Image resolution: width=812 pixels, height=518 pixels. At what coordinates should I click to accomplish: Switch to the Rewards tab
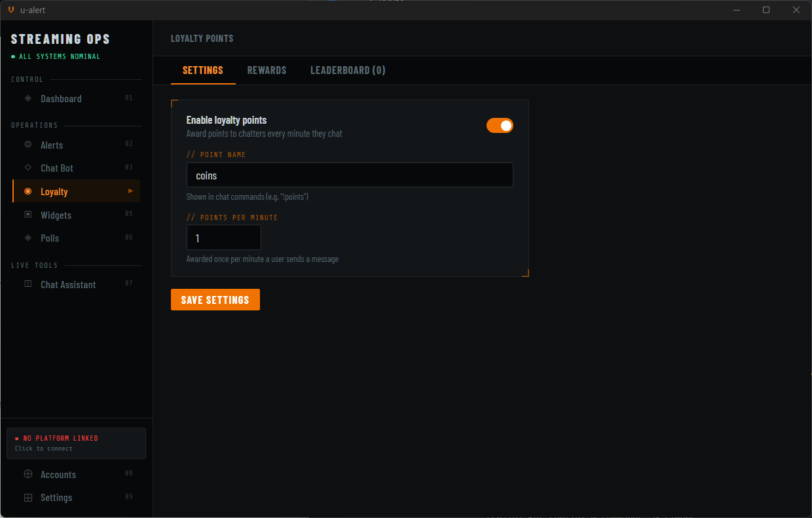(267, 70)
